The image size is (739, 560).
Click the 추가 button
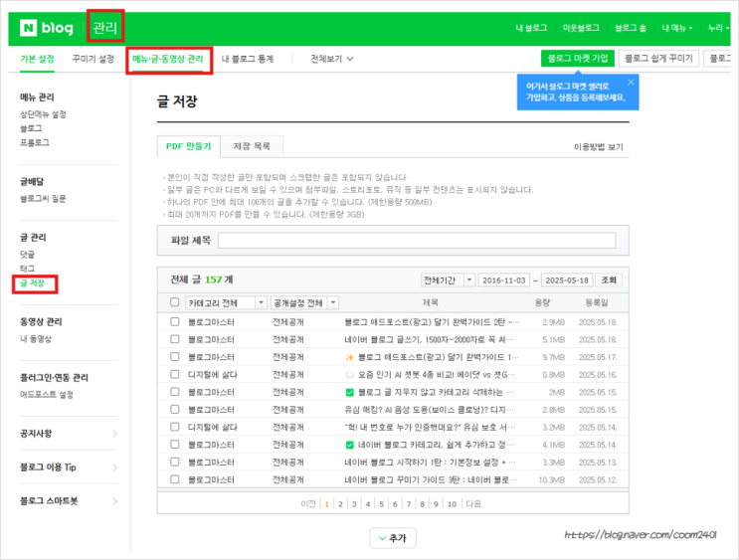point(393,538)
